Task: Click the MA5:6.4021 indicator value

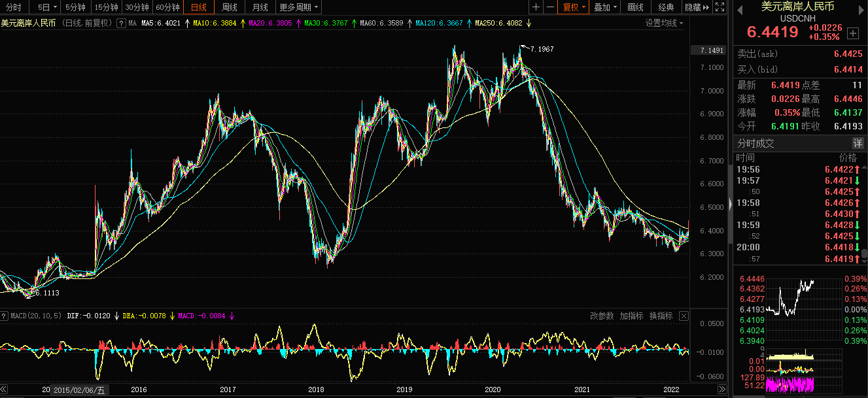Action: pos(160,24)
